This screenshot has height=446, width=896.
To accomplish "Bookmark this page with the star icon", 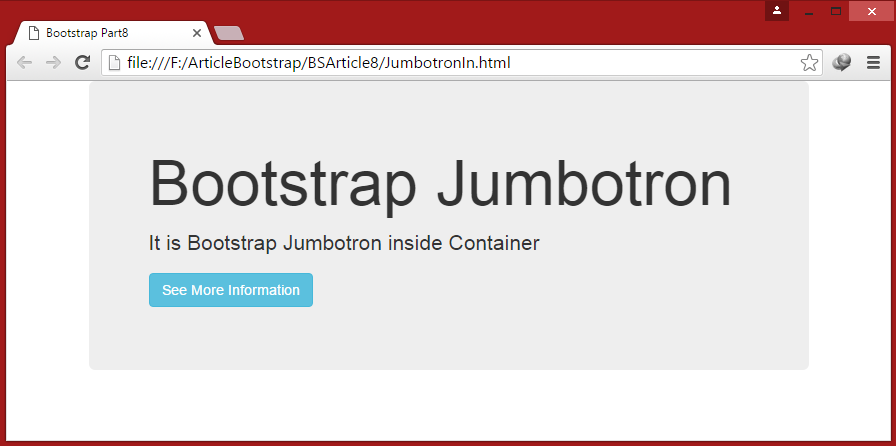I will click(809, 63).
